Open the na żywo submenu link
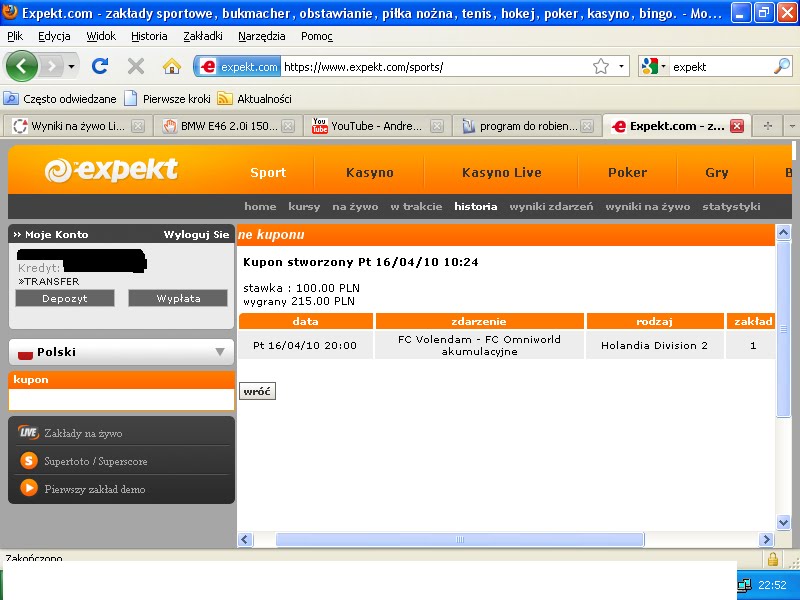The height and width of the screenshot is (600, 800). point(355,207)
